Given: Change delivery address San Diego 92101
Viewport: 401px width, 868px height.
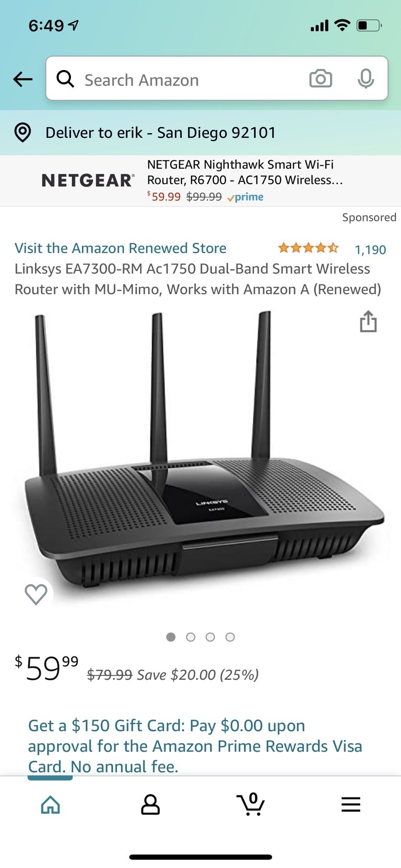Looking at the screenshot, I should pyautogui.click(x=160, y=132).
